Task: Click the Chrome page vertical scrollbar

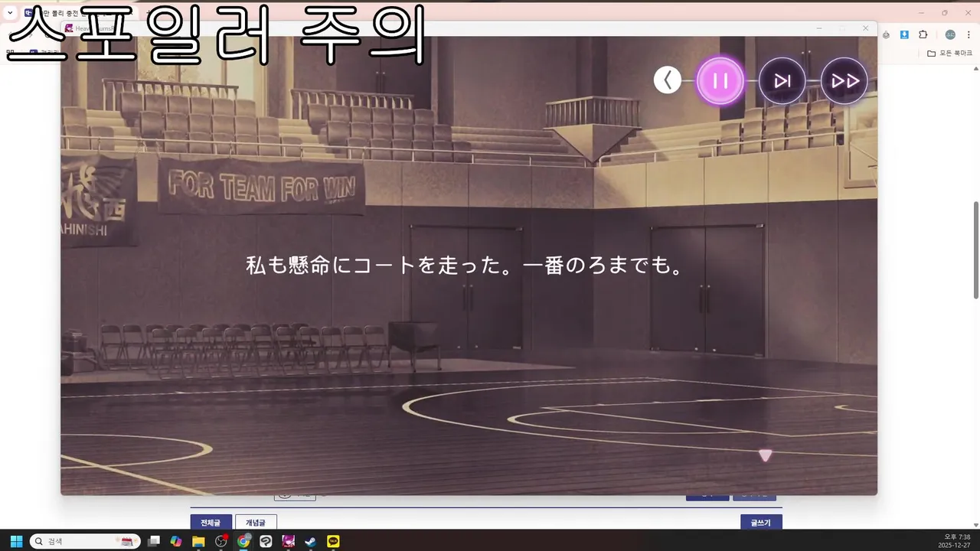Action: tap(975, 250)
